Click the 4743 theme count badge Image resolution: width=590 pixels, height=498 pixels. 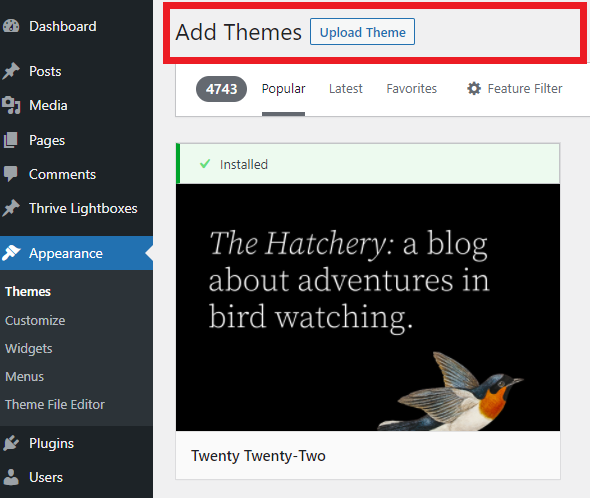coord(221,89)
